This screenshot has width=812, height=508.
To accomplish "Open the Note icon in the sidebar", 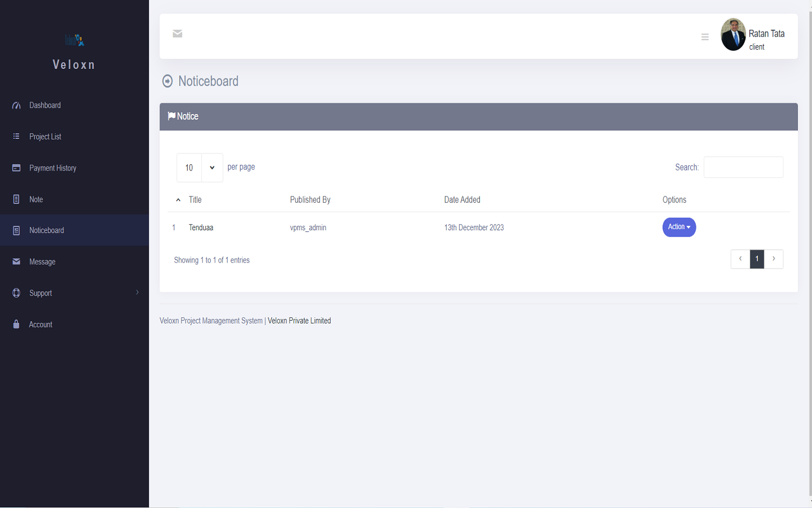I will pos(15,199).
